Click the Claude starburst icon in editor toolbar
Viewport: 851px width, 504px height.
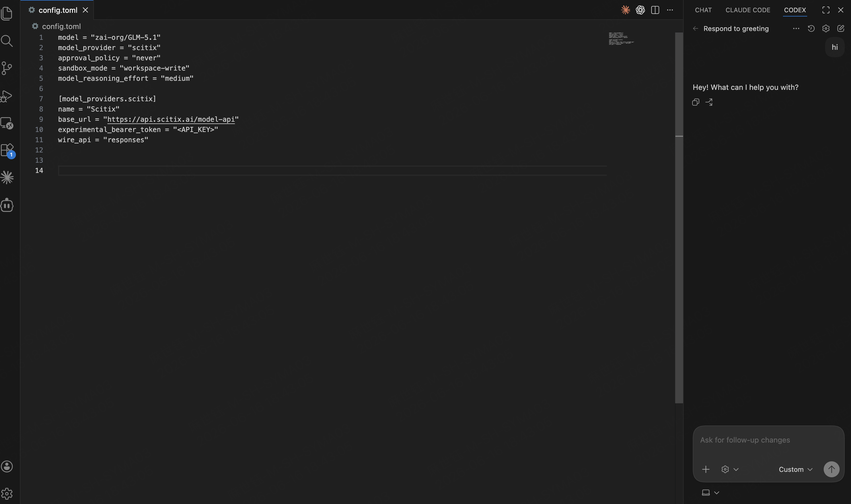625,10
